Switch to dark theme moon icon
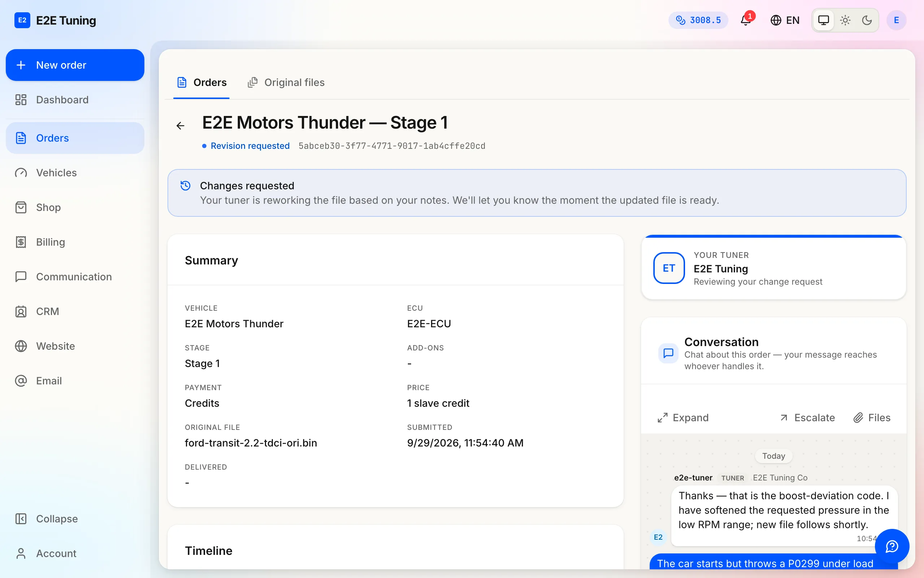Image resolution: width=924 pixels, height=578 pixels. tap(867, 20)
